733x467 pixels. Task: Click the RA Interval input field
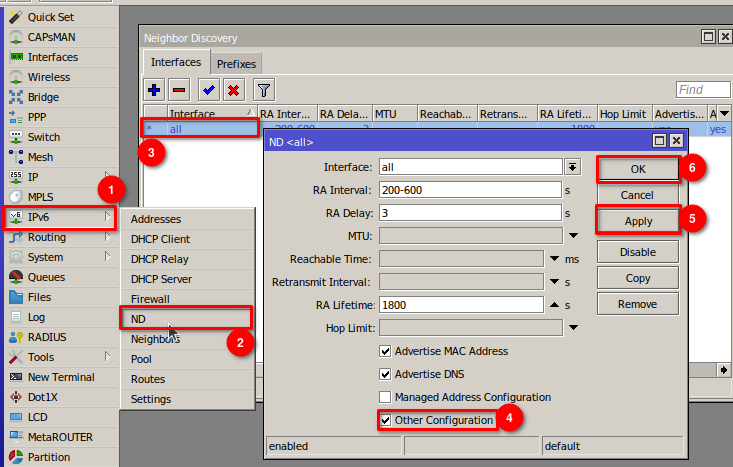468,190
